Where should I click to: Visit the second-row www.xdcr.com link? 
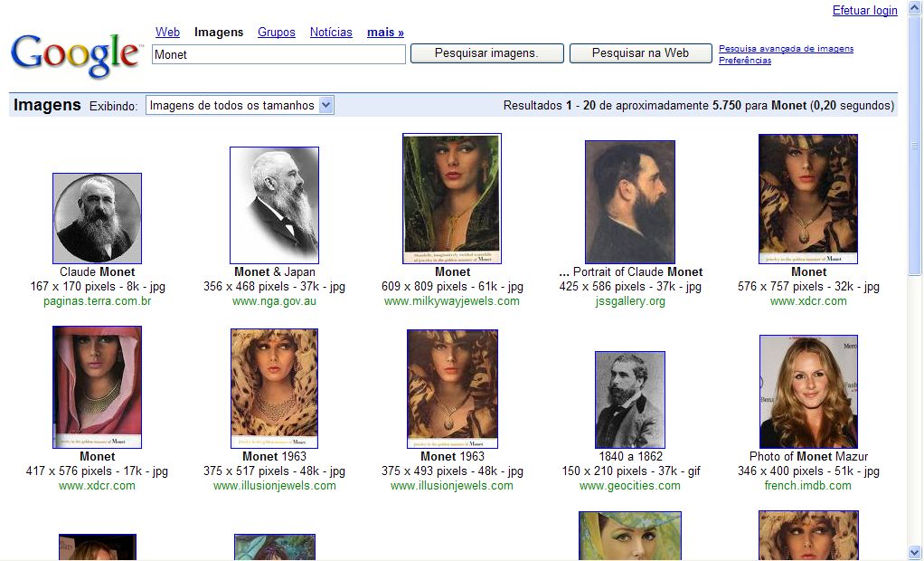98,486
